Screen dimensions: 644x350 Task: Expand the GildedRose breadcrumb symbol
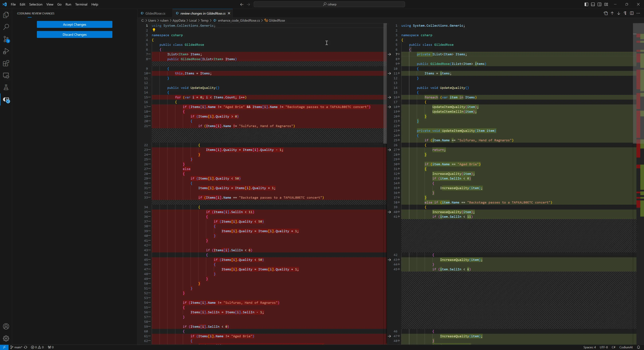(x=277, y=20)
